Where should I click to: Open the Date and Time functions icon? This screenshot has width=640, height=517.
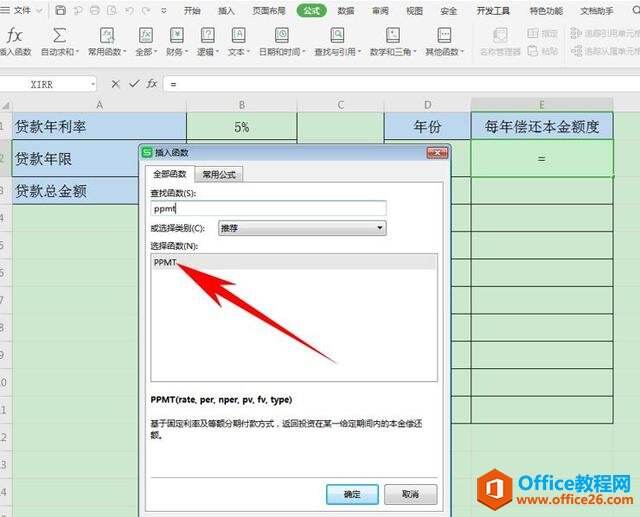coord(282,36)
